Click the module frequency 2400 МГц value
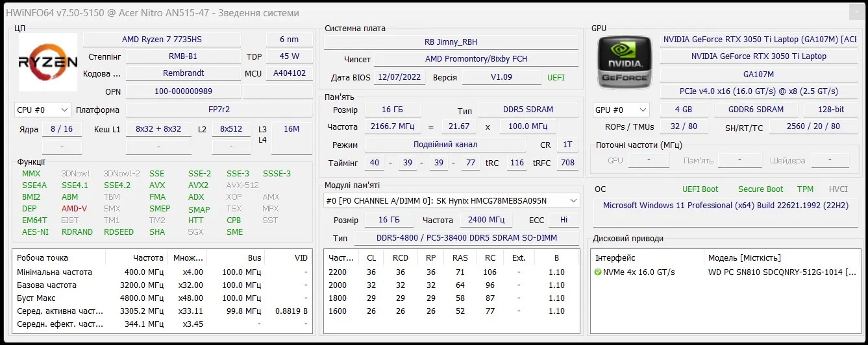The height and width of the screenshot is (345, 868). [486, 220]
